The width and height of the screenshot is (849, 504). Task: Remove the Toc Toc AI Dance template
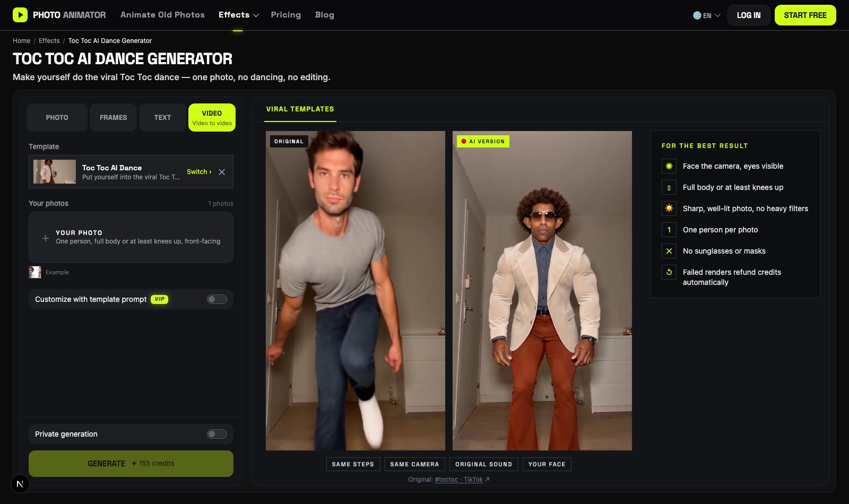pos(222,172)
